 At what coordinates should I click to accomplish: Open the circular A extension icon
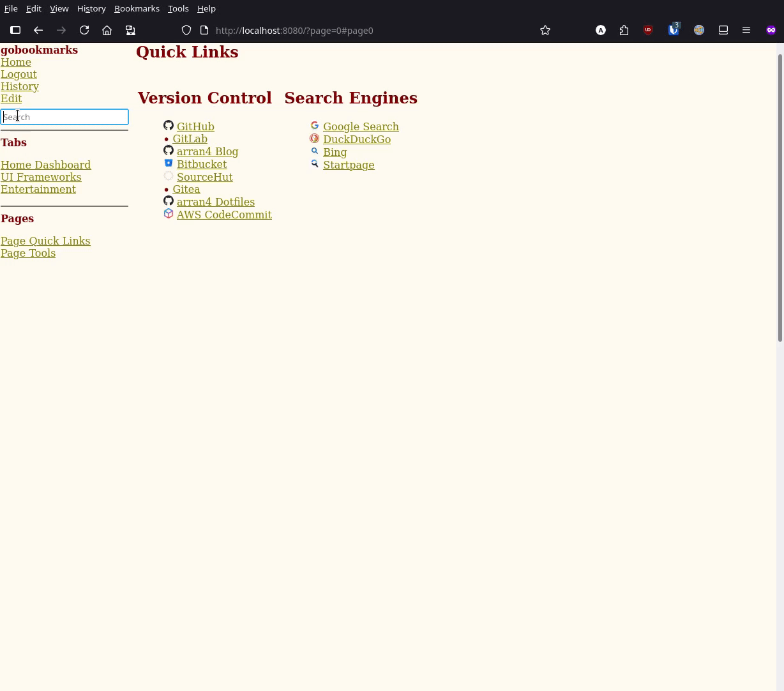pyautogui.click(x=601, y=30)
